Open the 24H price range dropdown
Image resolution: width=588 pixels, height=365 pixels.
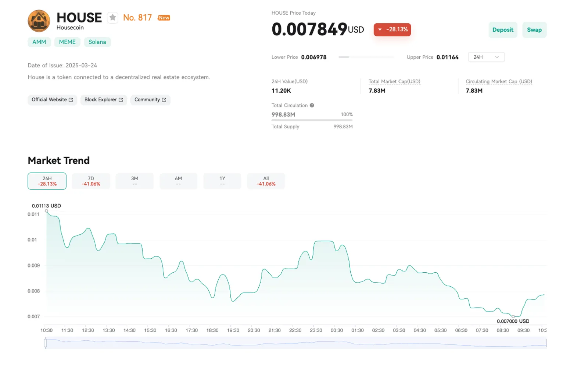point(486,57)
